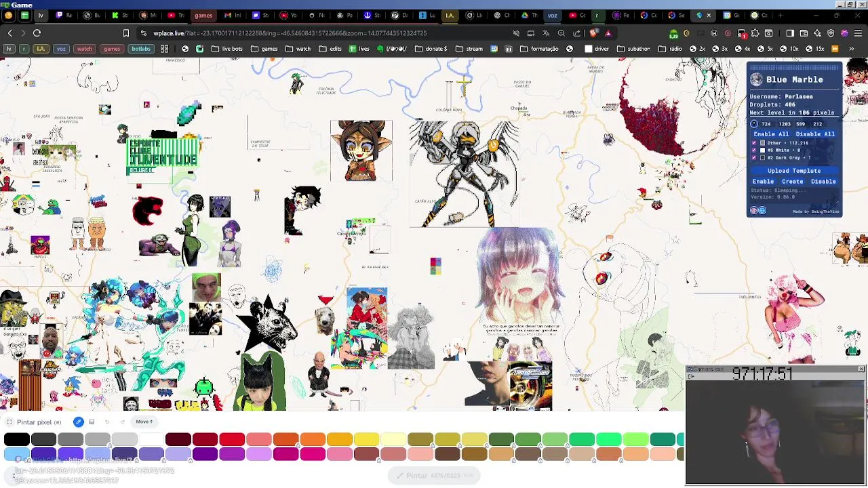
Task: Click the zoom magnifier icon in address bar
Action: [561, 33]
